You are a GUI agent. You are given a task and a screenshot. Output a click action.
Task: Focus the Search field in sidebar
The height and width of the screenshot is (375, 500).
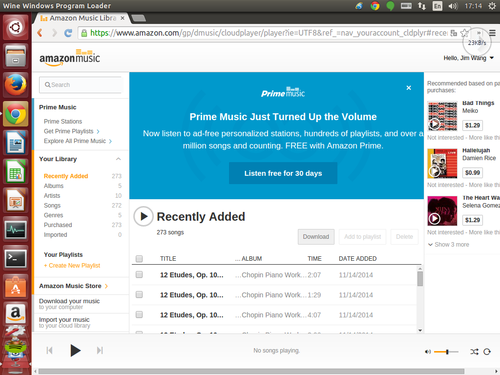pos(81,85)
